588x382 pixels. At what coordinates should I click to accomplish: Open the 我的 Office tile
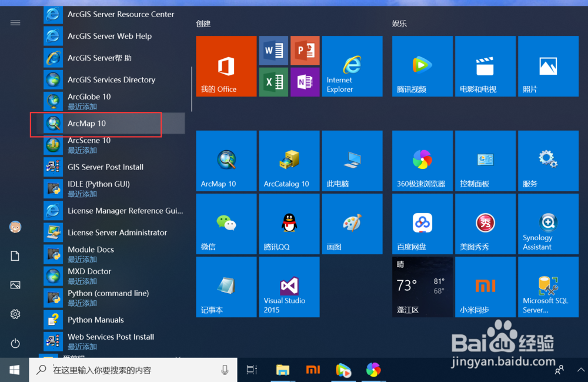[x=226, y=67]
